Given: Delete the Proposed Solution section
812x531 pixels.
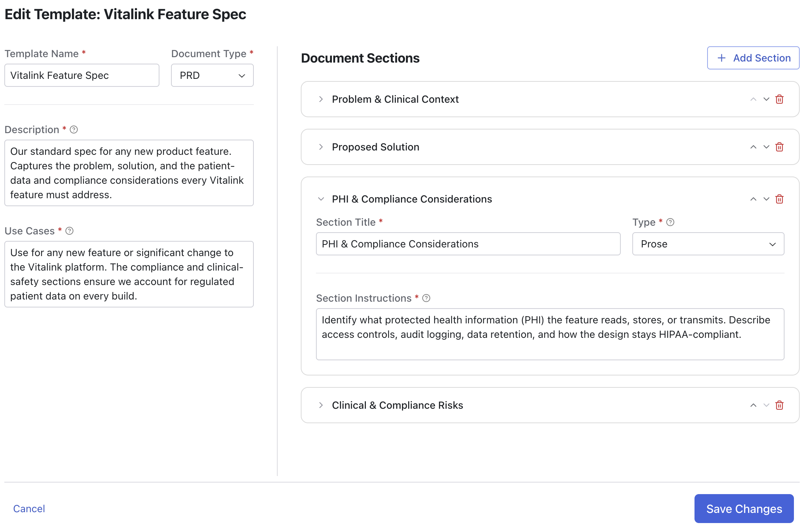Looking at the screenshot, I should tap(779, 147).
